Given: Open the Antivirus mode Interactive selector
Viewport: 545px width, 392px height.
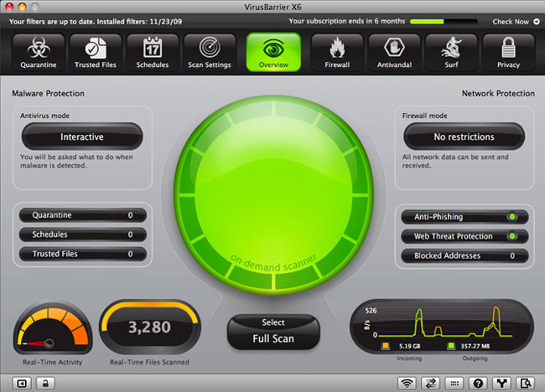Looking at the screenshot, I should coord(81,137).
